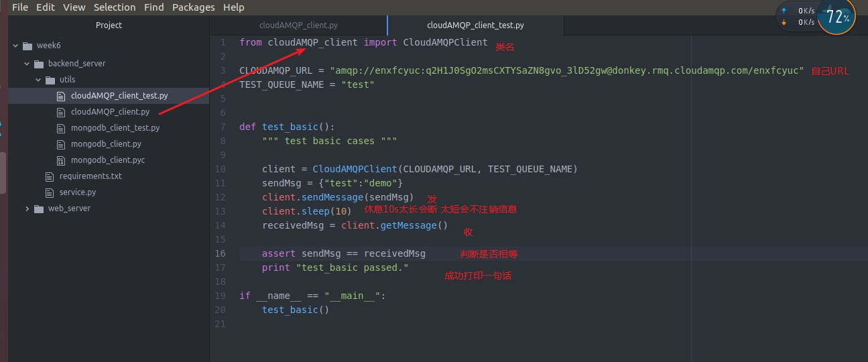Open the View menu
Image resolution: width=868 pixels, height=362 pixels.
74,7
